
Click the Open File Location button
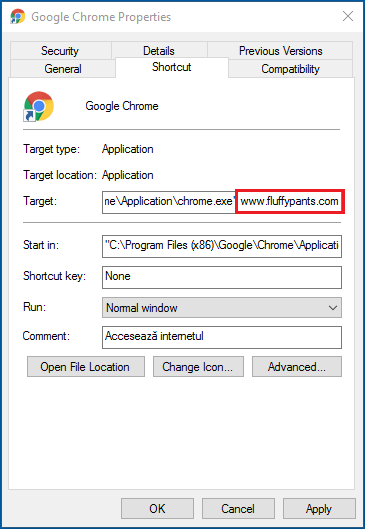point(86,367)
